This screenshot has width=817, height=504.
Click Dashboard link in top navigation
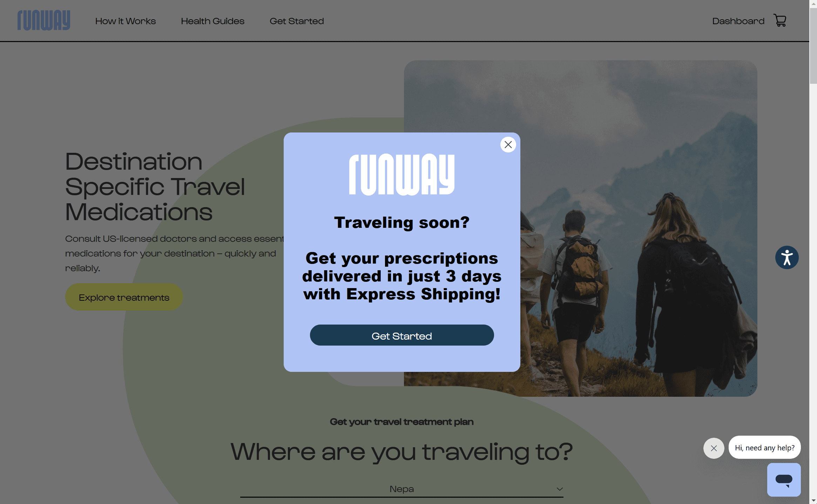click(x=738, y=20)
